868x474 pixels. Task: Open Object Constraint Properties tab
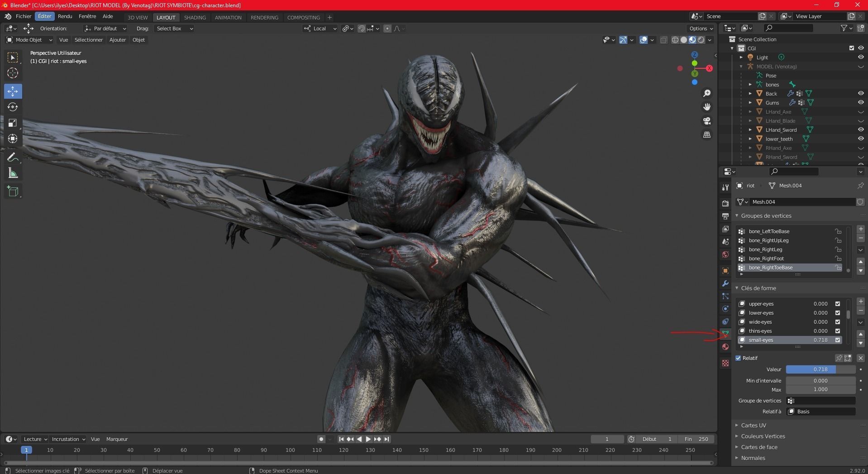(x=725, y=321)
